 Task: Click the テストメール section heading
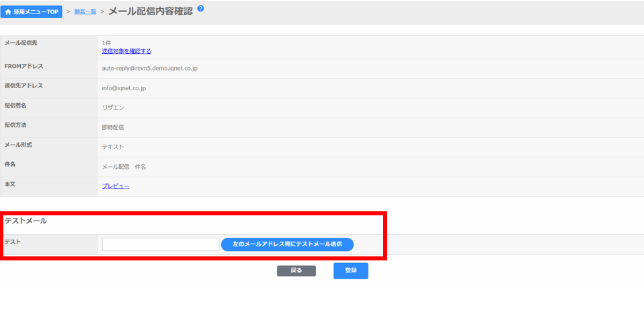click(26, 221)
